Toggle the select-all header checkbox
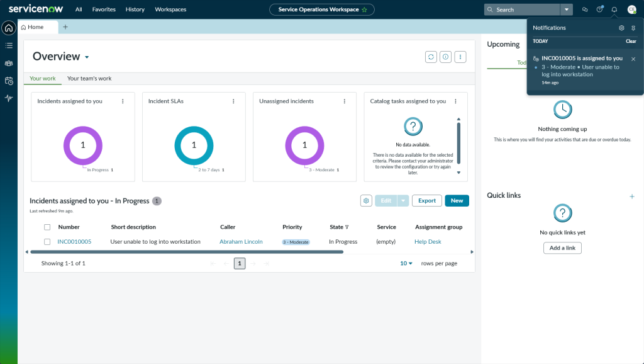The height and width of the screenshot is (364, 644). pos(47,227)
